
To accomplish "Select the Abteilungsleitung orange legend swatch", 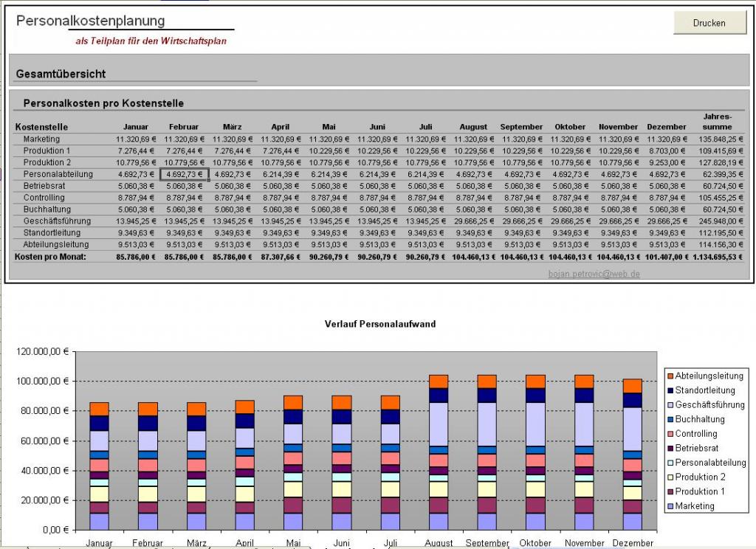I will click(670, 376).
